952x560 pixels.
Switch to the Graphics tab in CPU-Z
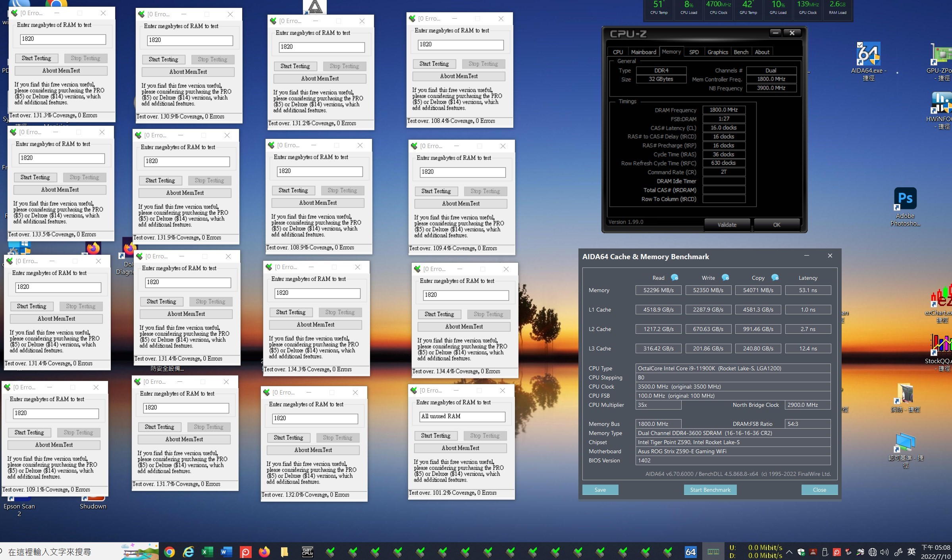(x=718, y=52)
